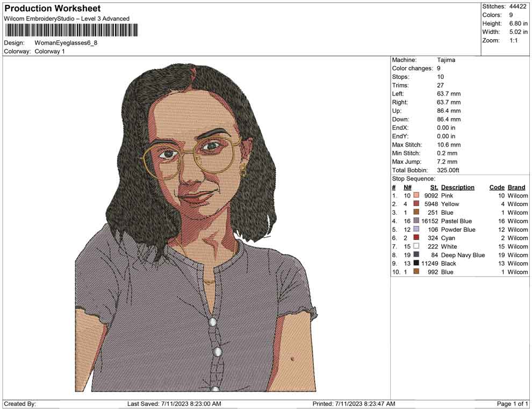
Task: Click the St. stitch count column header
Action: [434, 187]
